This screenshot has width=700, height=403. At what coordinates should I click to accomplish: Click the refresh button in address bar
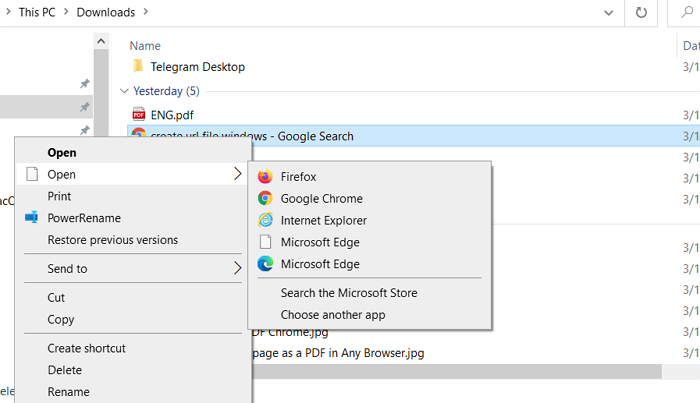pos(641,13)
